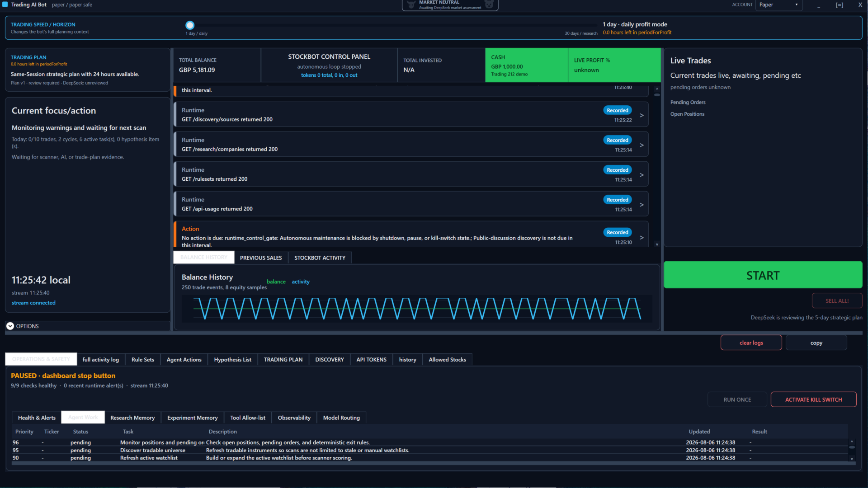The width and height of the screenshot is (868, 488).
Task: Expand the GET /rulesets log entry
Action: click(x=642, y=175)
